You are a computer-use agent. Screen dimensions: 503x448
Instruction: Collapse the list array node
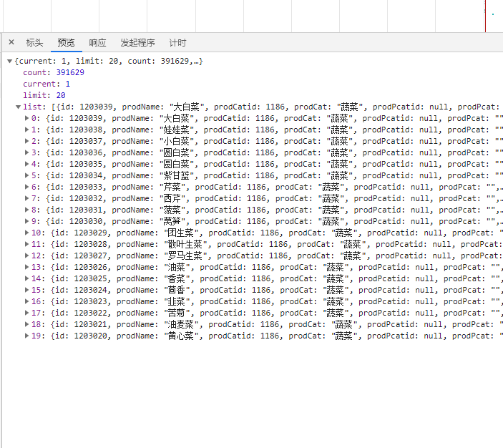(x=19, y=107)
